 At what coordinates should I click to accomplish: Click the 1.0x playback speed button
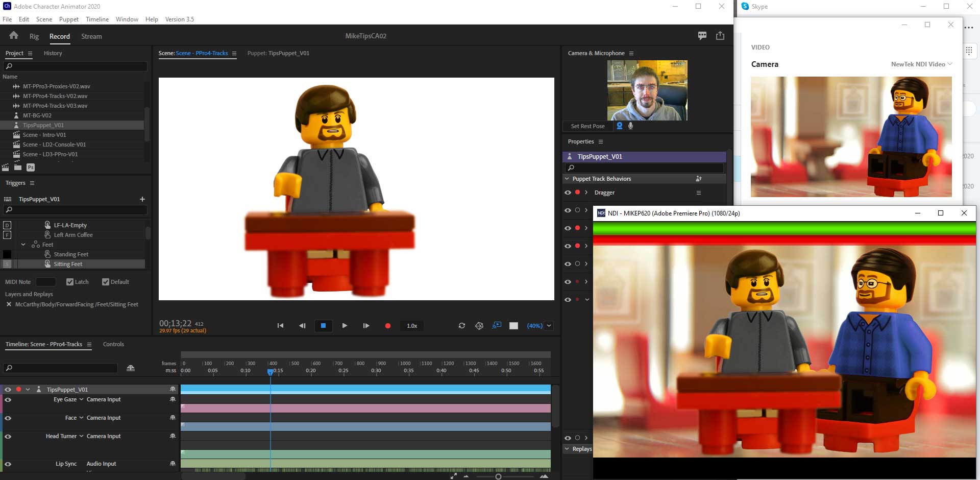point(412,326)
